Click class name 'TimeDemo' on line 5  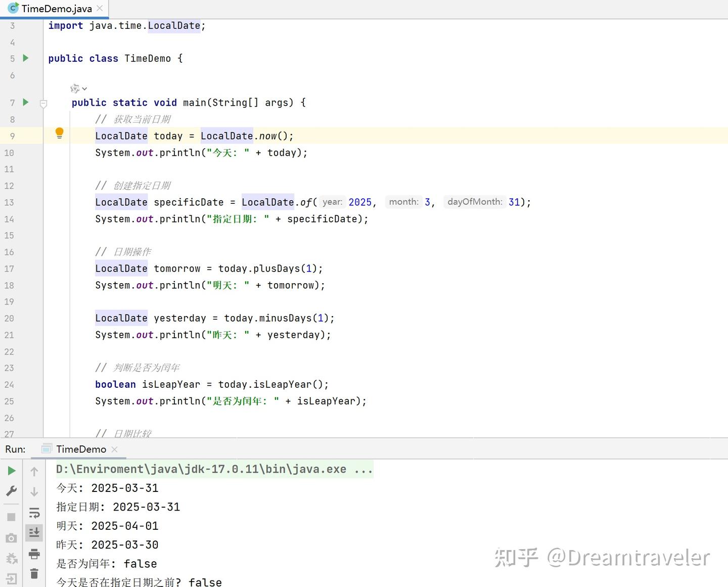click(148, 58)
